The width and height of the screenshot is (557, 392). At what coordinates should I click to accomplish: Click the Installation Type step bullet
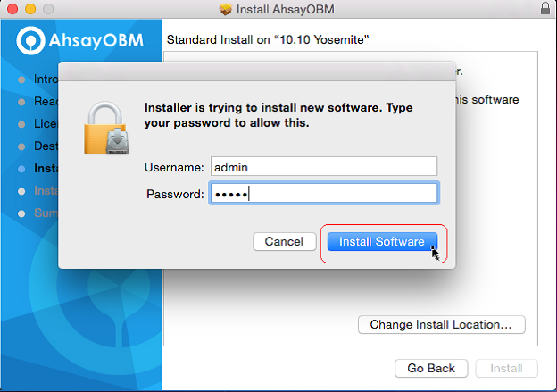(x=21, y=169)
